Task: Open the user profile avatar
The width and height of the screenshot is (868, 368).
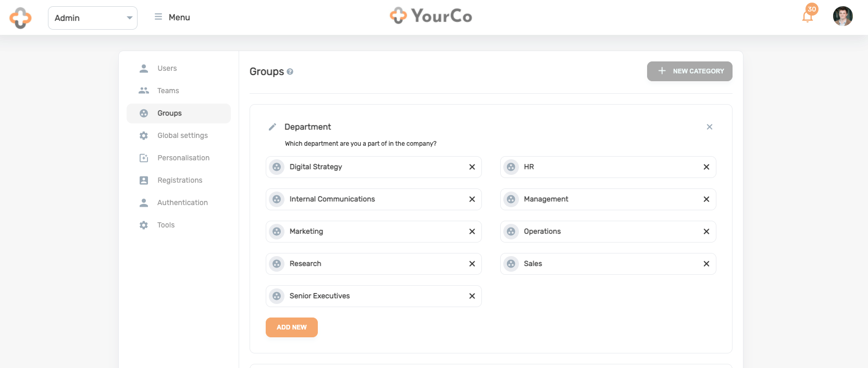Action: click(x=842, y=16)
